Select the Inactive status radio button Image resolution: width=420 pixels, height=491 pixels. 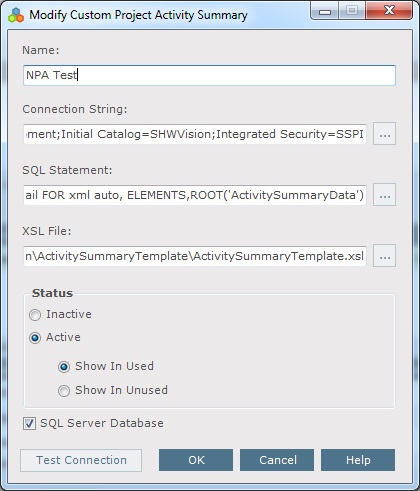(35, 315)
